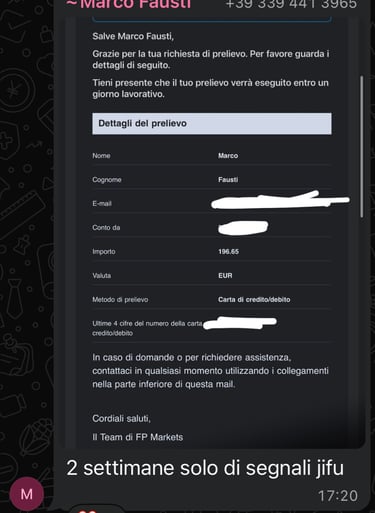Select the caption '2 settimane solo di segnali jifu'

pos(205,468)
